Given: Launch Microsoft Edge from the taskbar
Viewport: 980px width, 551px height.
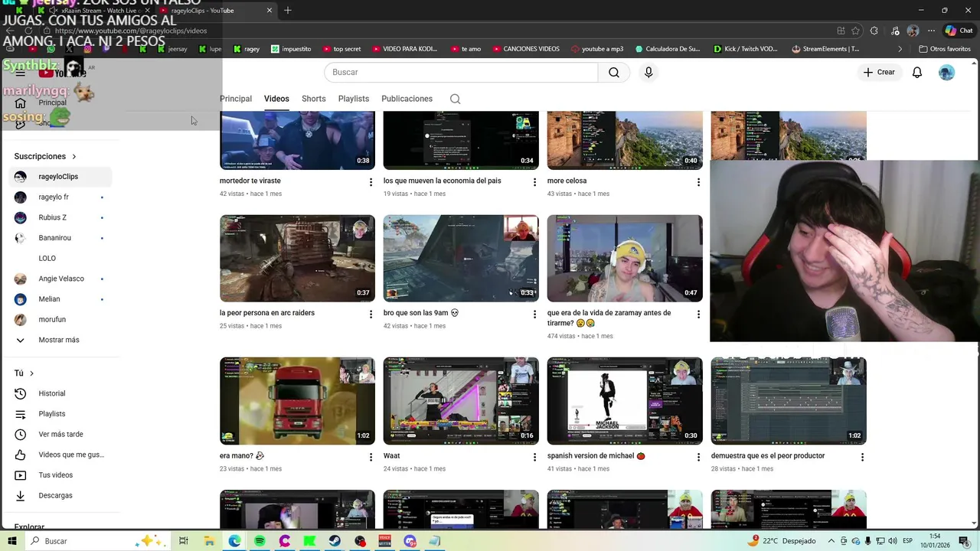Looking at the screenshot, I should [234, 541].
